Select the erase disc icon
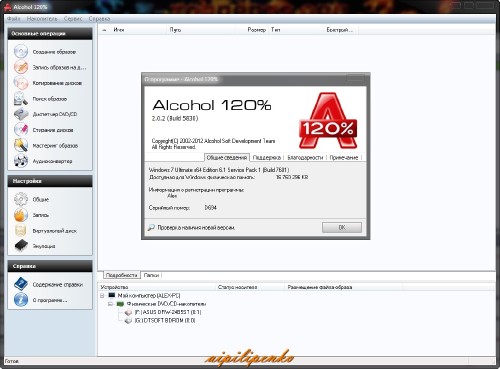The height and width of the screenshot is (369, 500). pos(21,130)
